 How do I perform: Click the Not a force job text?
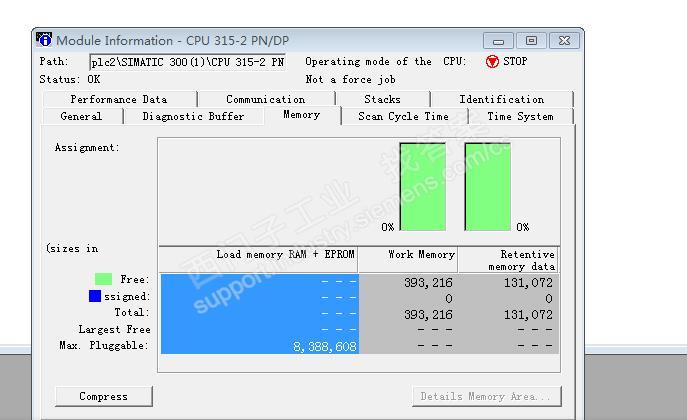tap(351, 80)
